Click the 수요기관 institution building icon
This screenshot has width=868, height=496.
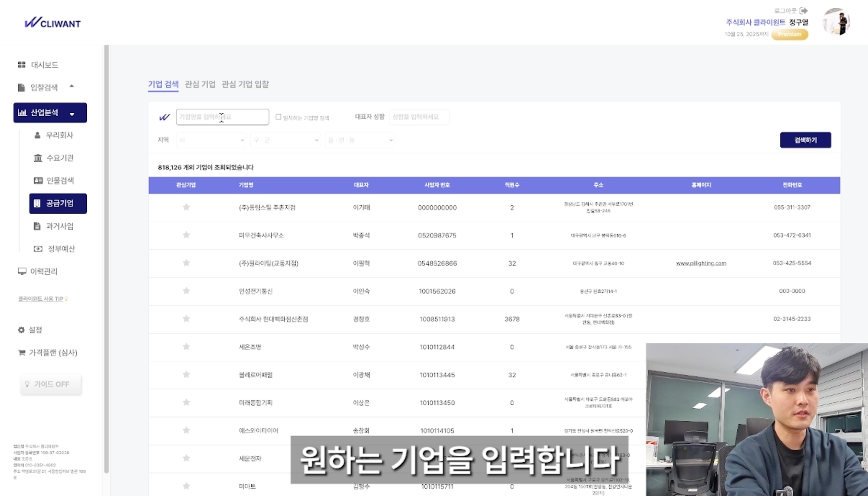(x=38, y=158)
